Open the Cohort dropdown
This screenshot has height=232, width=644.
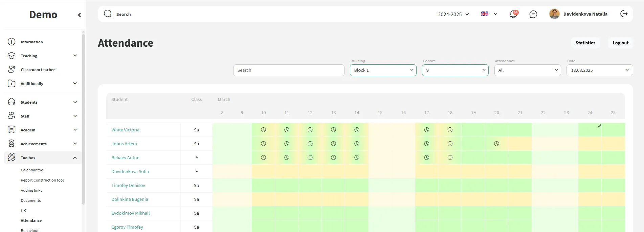455,70
